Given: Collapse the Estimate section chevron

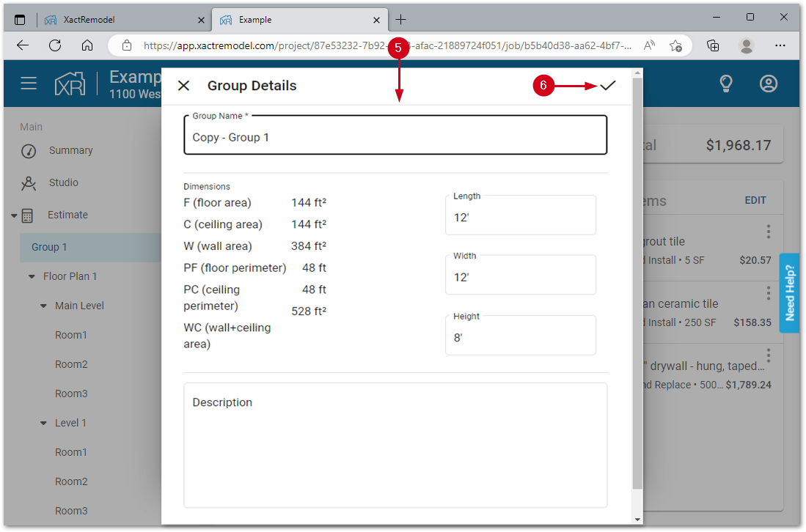Looking at the screenshot, I should pyautogui.click(x=14, y=215).
